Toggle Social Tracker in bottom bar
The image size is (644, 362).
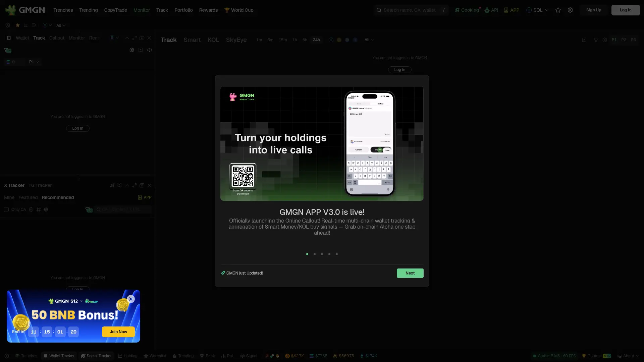click(96, 356)
